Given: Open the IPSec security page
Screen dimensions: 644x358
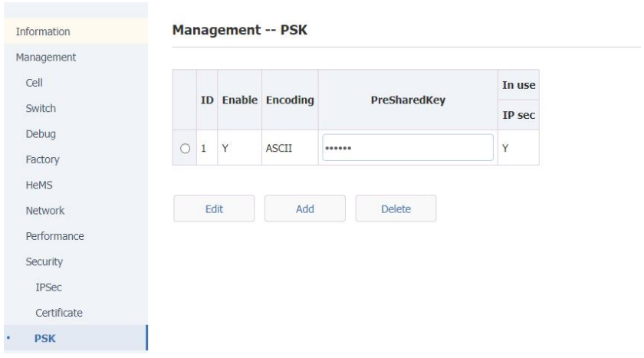Looking at the screenshot, I should coord(48,287).
